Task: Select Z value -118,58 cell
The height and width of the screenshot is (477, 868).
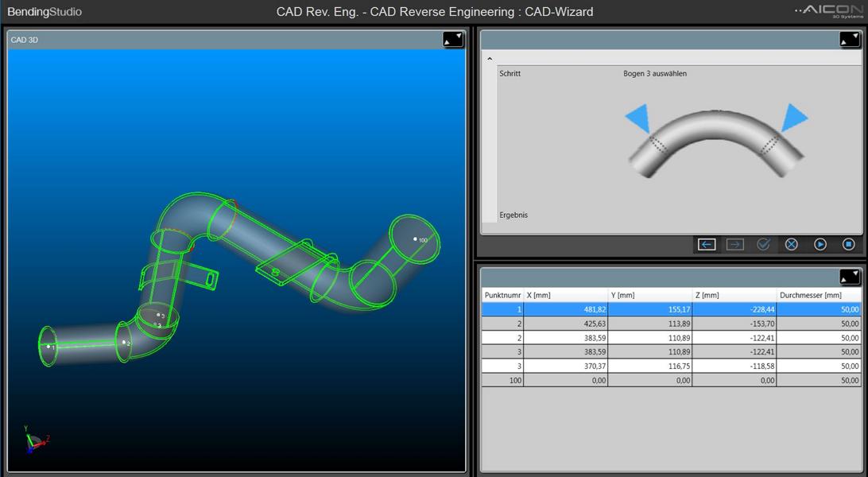Action: [734, 366]
